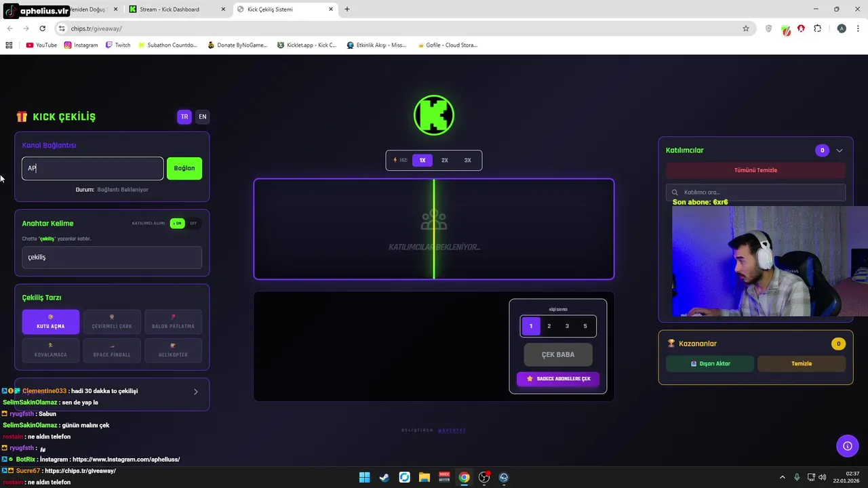The height and width of the screenshot is (488, 868).
Task: Set speed to 1X
Action: [422, 160]
